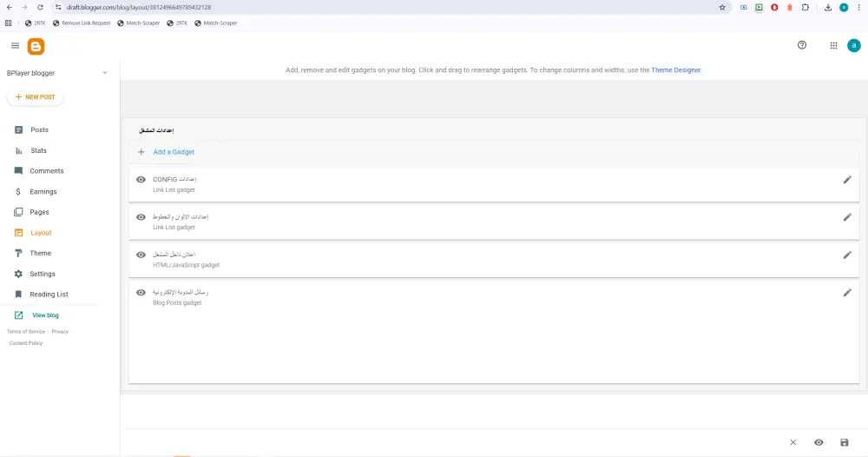Image resolution: width=868 pixels, height=457 pixels.
Task: Edit the second Link List gadget pencil
Action: point(847,218)
